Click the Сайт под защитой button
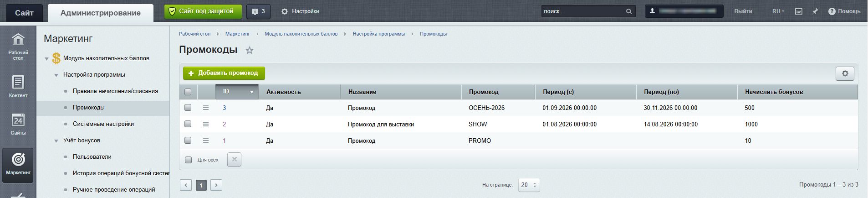 tap(203, 11)
